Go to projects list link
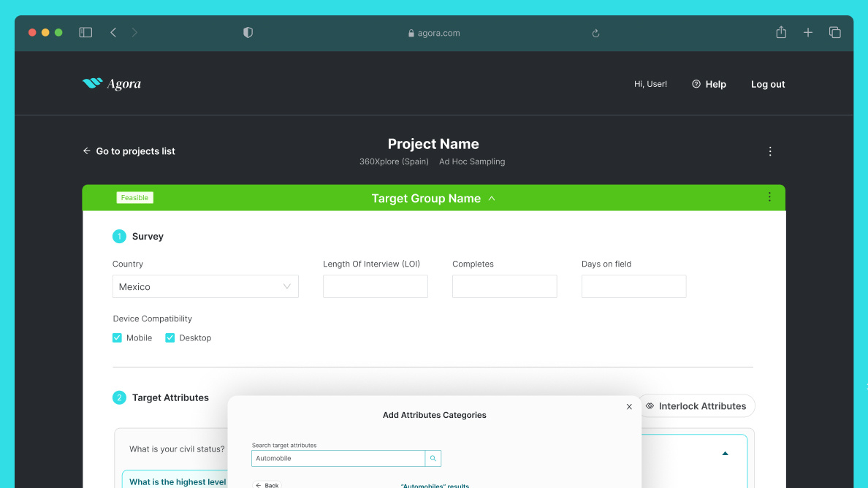 tap(129, 151)
